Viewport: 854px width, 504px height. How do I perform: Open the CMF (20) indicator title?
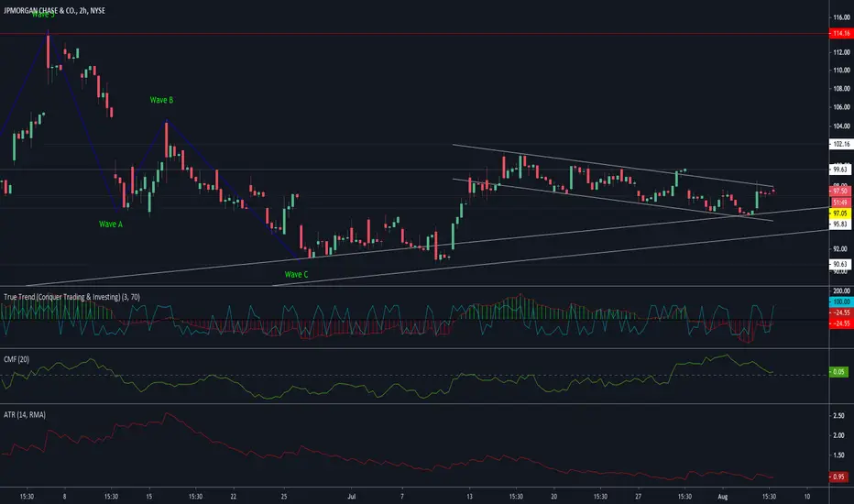[x=16, y=359]
